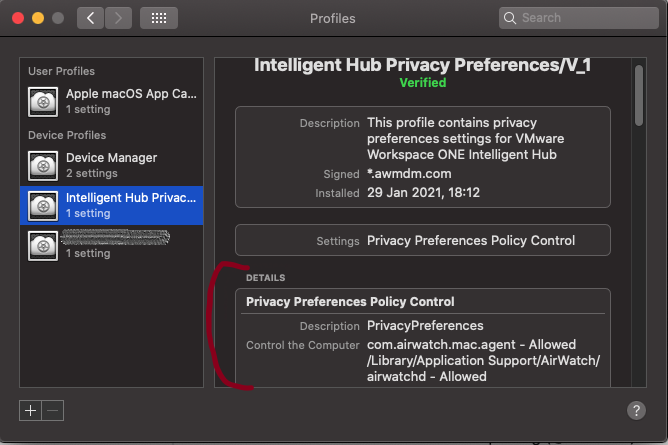Select the blurred-name profile with 1 setting
The height and width of the screenshot is (445, 668).
click(x=112, y=246)
